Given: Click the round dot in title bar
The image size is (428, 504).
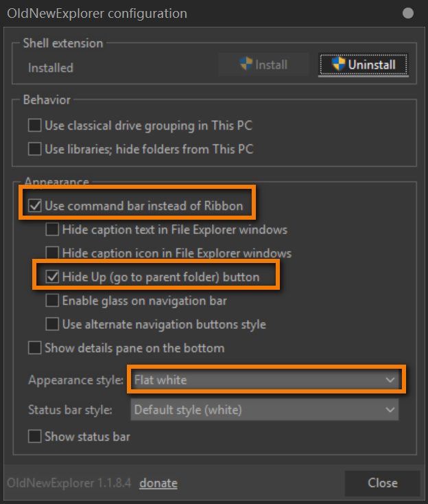Looking at the screenshot, I should click(x=408, y=13).
